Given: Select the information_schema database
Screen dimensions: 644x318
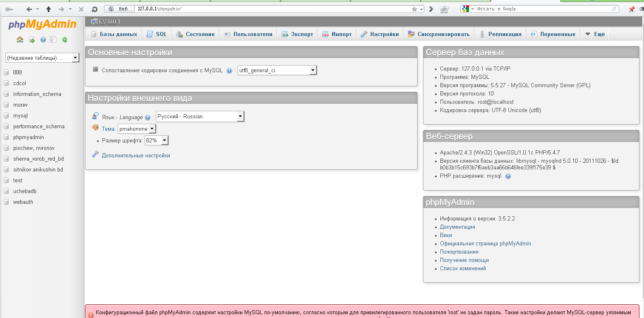Looking at the screenshot, I should [37, 94].
